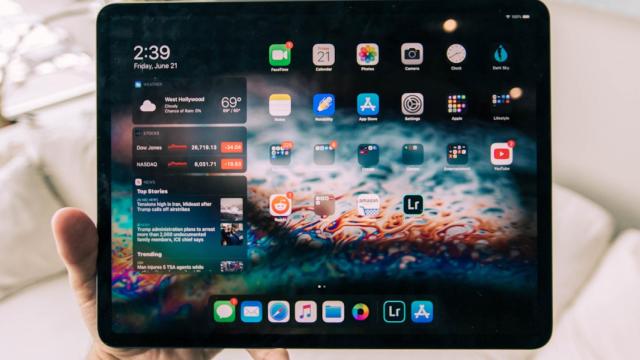Open the Apple folder
Screen dimensions: 640x360
(457, 104)
